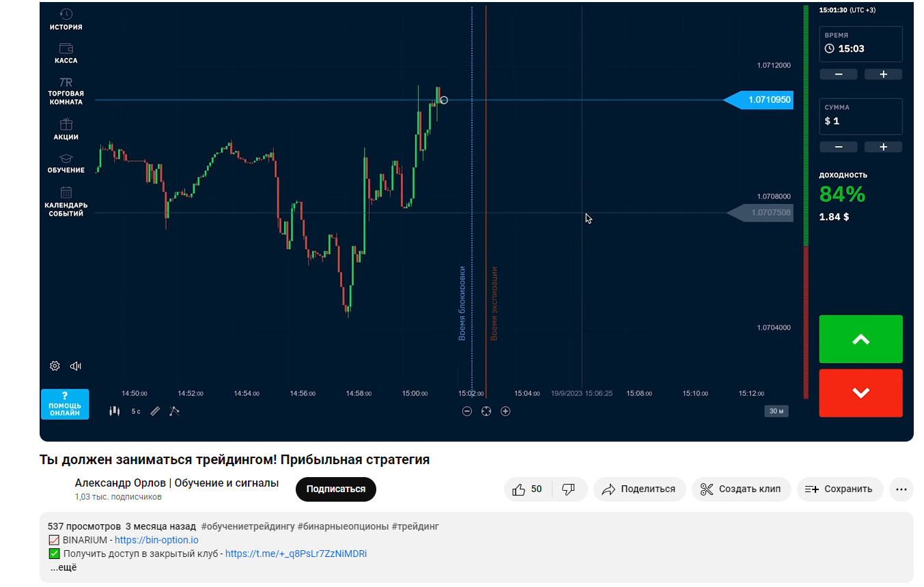Click grey price label 1.0707508
This screenshot has height=587, width=924.
point(761,213)
